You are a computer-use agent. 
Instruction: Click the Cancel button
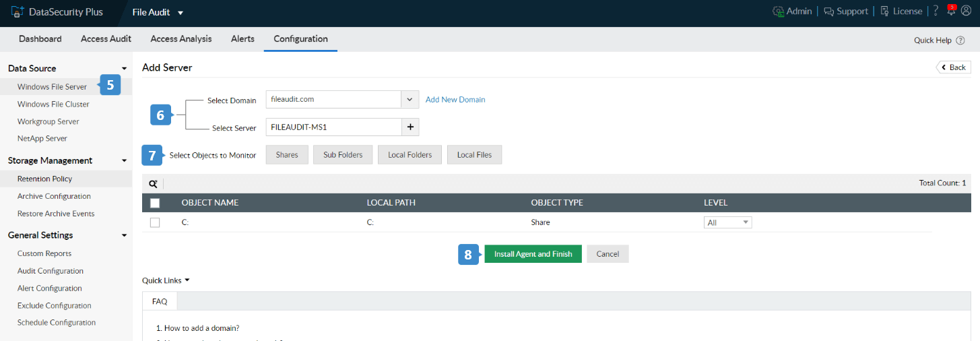click(x=608, y=254)
